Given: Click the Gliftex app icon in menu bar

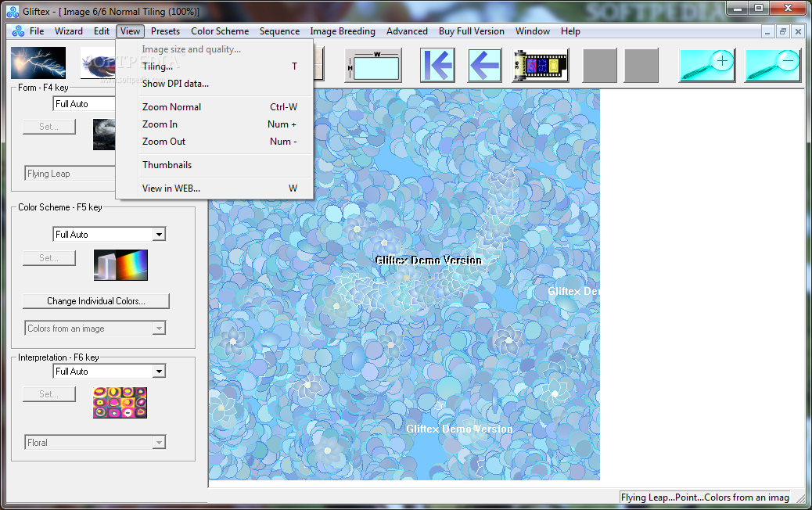Looking at the screenshot, I should 18,31.
